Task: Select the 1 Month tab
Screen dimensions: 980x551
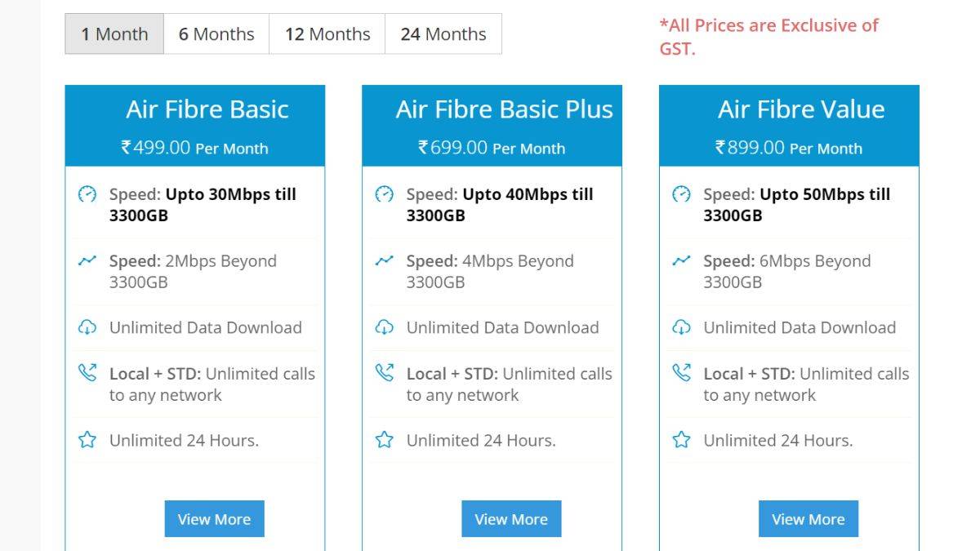Action: click(114, 33)
